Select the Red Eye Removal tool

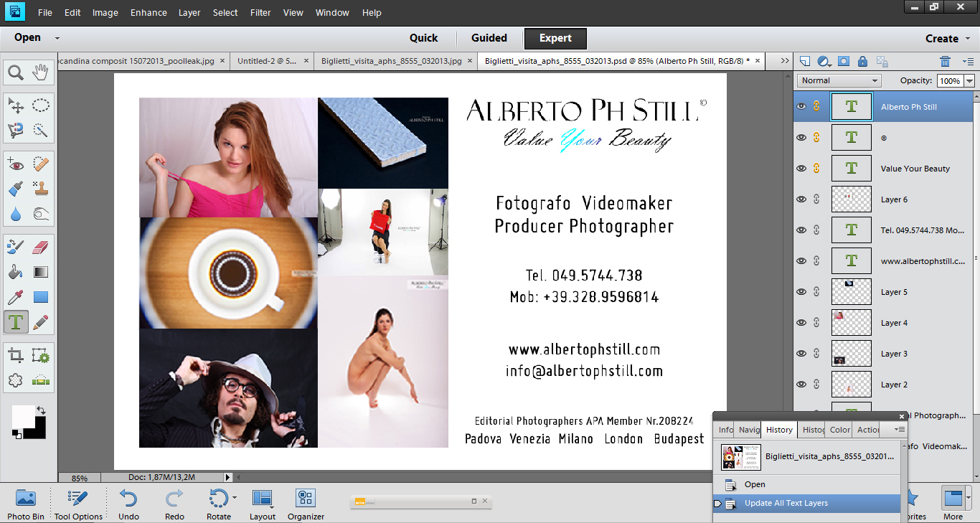[17, 164]
